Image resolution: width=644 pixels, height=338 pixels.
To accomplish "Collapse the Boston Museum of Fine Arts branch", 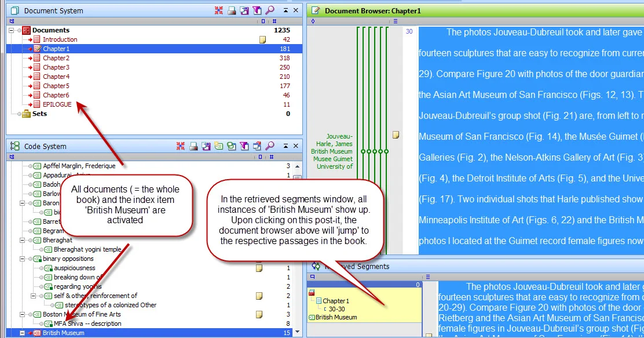I will point(22,314).
